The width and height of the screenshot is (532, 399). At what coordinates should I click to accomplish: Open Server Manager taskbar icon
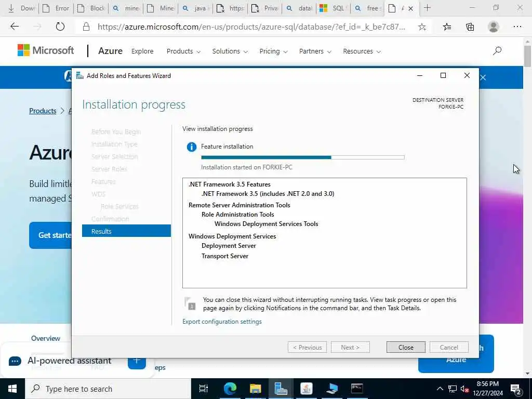(281, 389)
